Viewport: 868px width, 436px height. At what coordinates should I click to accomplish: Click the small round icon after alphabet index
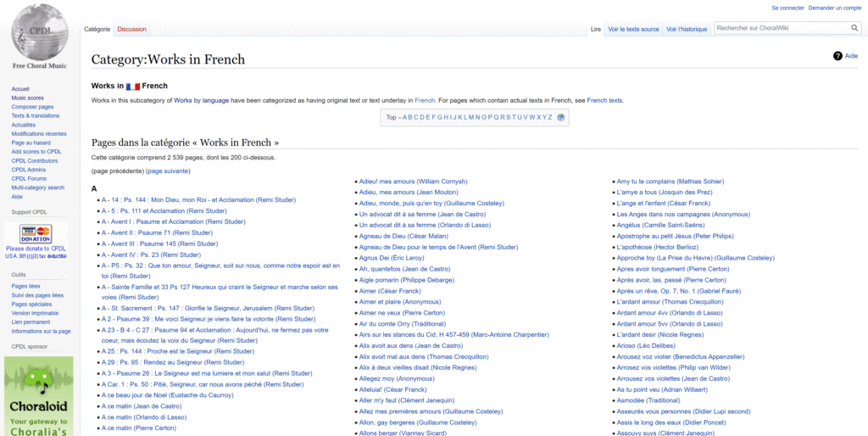[x=561, y=117]
